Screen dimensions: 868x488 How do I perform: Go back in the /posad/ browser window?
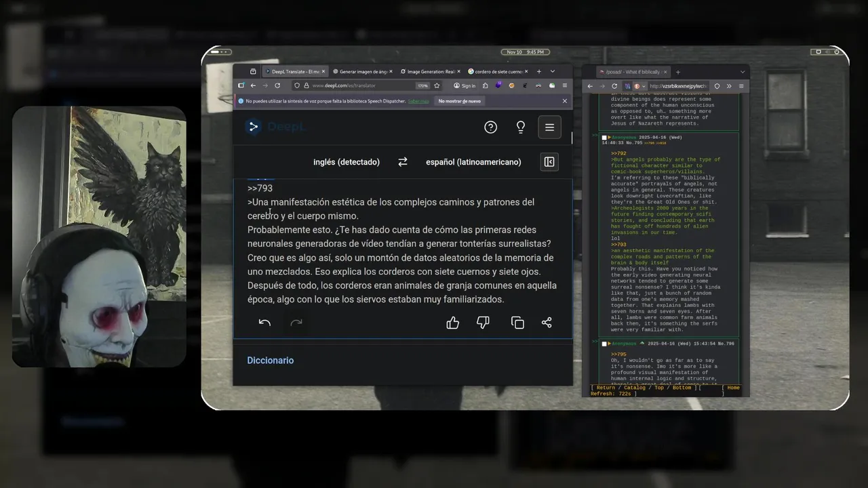point(590,86)
